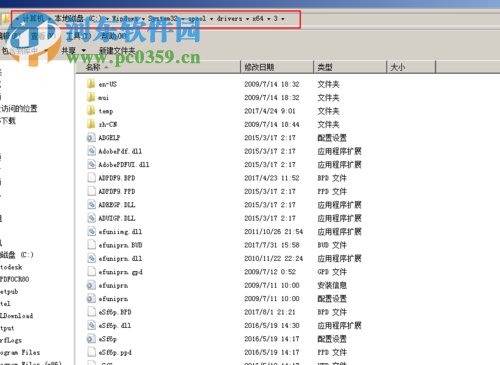This screenshot has height=365, width=500.
Task: Click the 安装信息 type cell of efuniprn
Action: pos(332,285)
